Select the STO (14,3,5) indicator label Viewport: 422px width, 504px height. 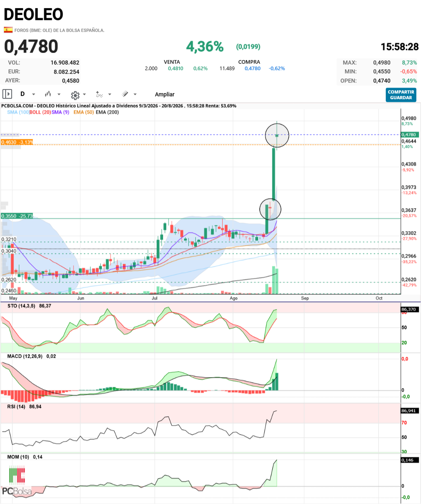[22, 306]
